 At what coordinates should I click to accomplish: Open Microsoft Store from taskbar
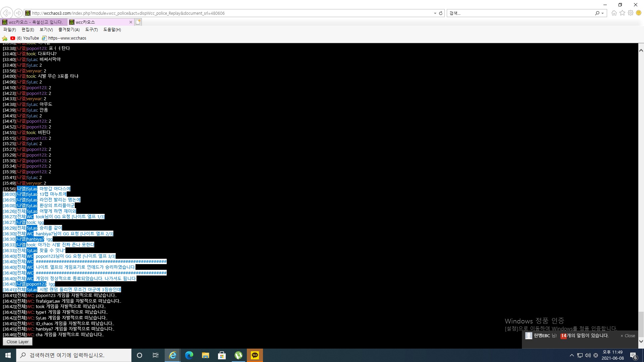[x=222, y=355]
